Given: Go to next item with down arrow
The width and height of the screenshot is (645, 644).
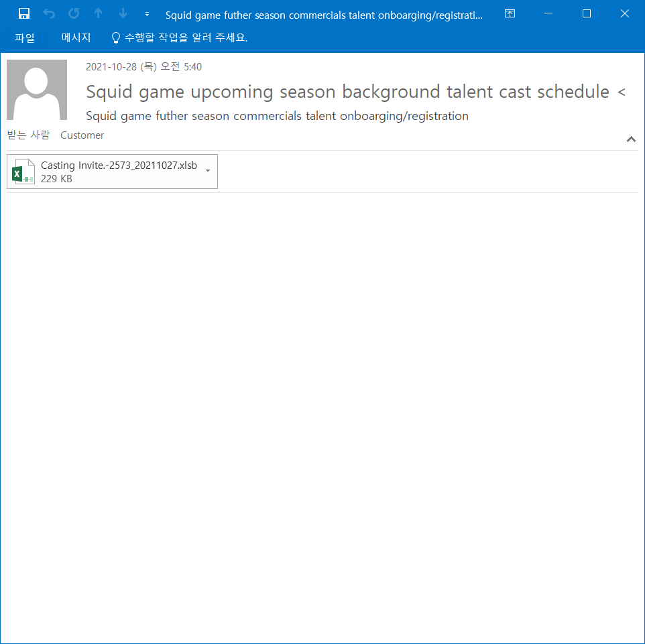Looking at the screenshot, I should [x=123, y=13].
